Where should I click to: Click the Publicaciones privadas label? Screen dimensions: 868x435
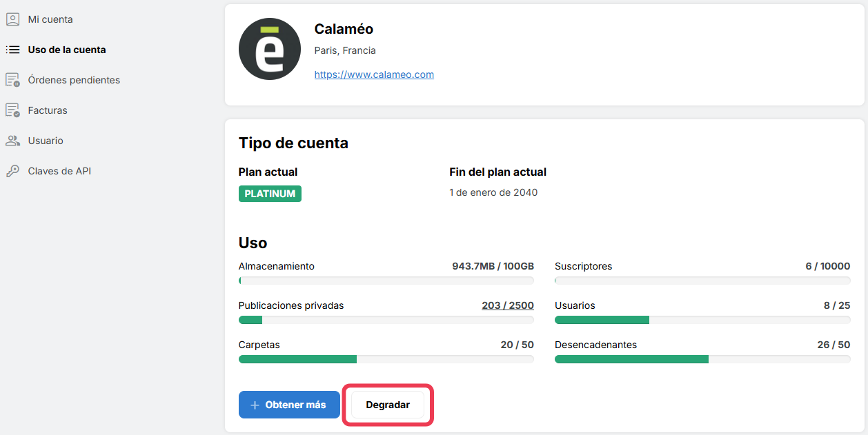291,305
